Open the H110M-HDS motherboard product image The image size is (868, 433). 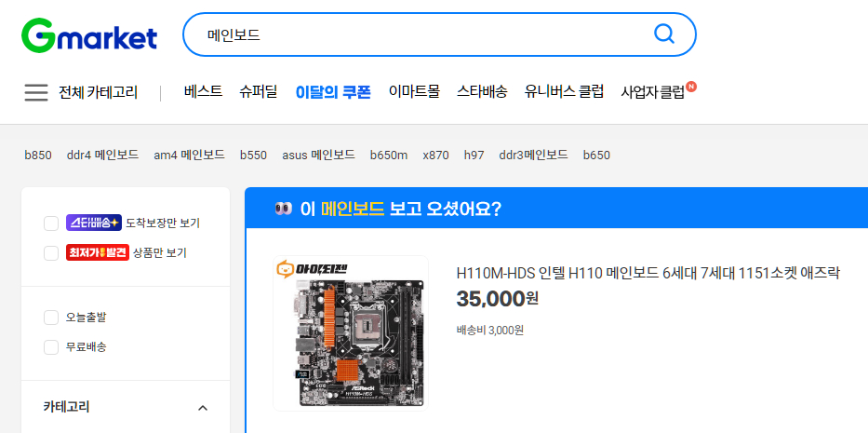point(351,333)
